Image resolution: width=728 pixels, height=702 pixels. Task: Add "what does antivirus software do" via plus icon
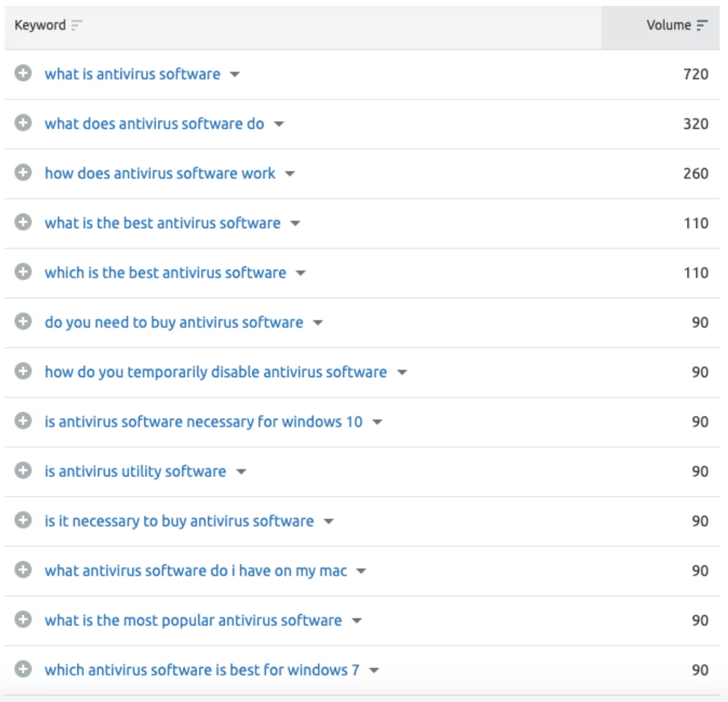point(23,123)
